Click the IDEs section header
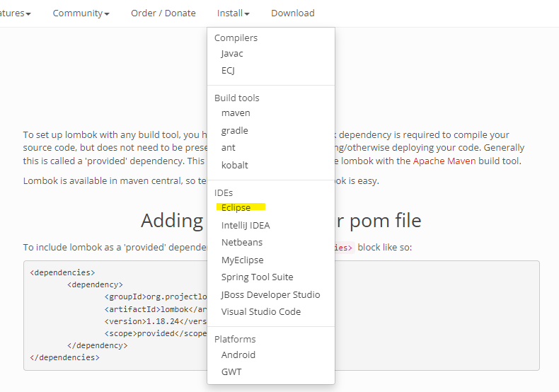The image size is (559, 392). (x=224, y=192)
